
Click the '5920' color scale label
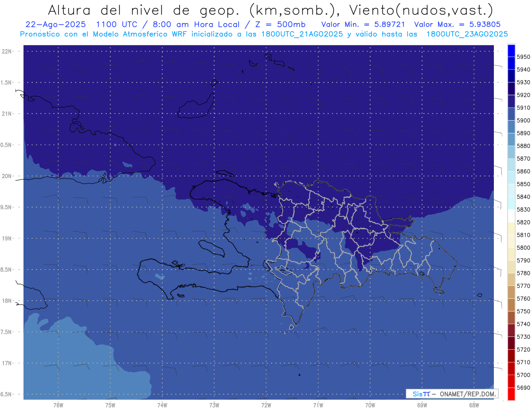click(523, 95)
